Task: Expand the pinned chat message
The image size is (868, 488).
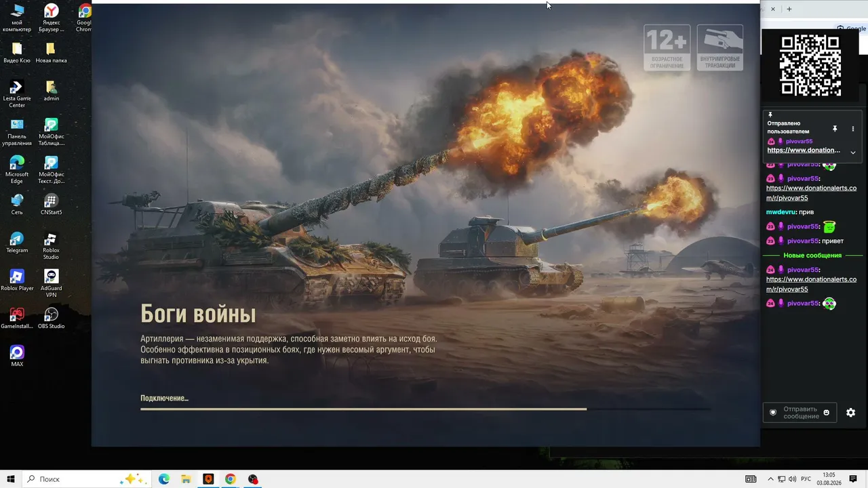Action: point(853,152)
